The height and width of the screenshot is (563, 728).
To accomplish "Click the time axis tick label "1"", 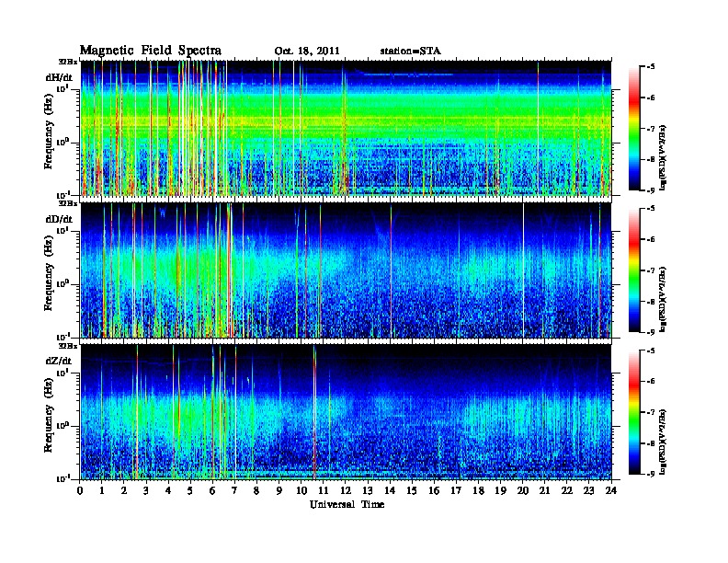I will click(102, 490).
